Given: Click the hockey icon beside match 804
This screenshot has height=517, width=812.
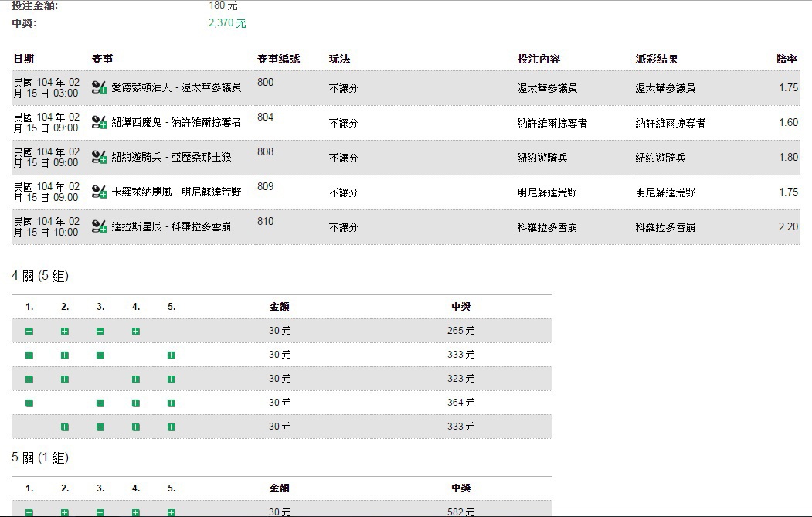Looking at the screenshot, I should tap(99, 122).
